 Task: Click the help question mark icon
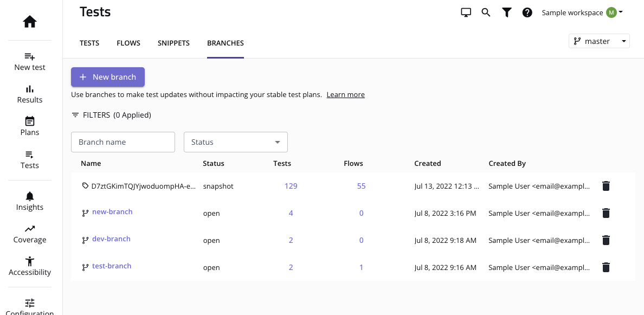coord(527,12)
